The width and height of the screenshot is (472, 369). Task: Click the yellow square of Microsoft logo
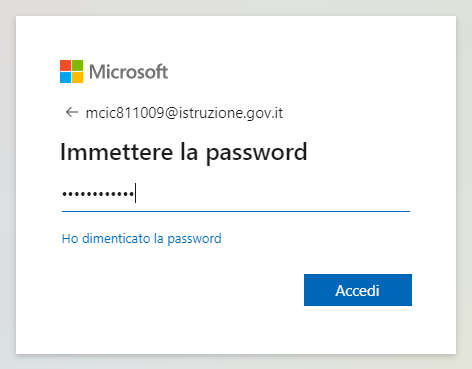78,77
